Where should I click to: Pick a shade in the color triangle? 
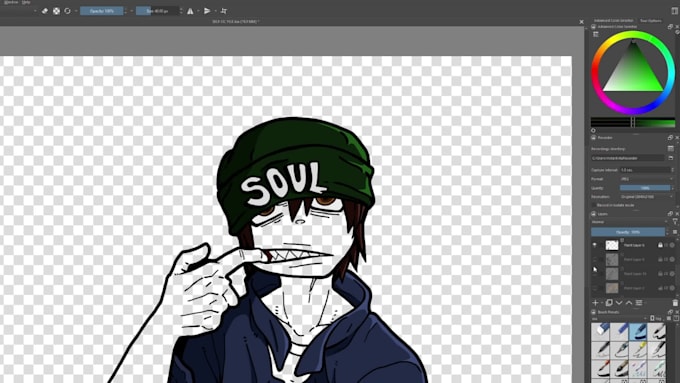[x=633, y=72]
